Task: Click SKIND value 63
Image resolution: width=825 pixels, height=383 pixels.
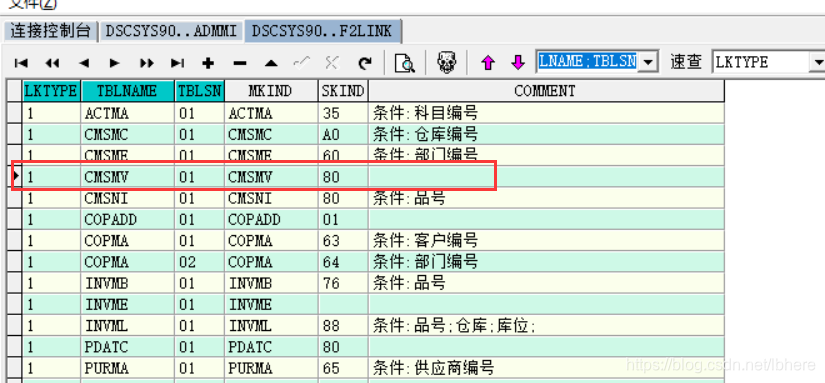Action: [343, 241]
